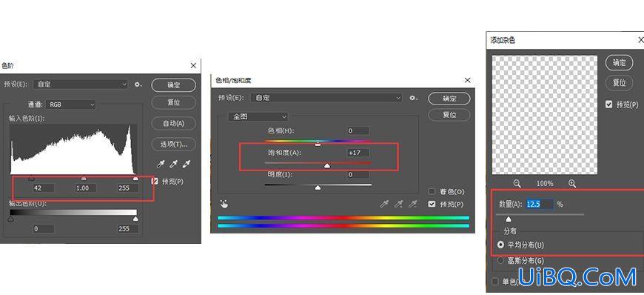
Task: Close the Levels dialog
Action: click(193, 65)
